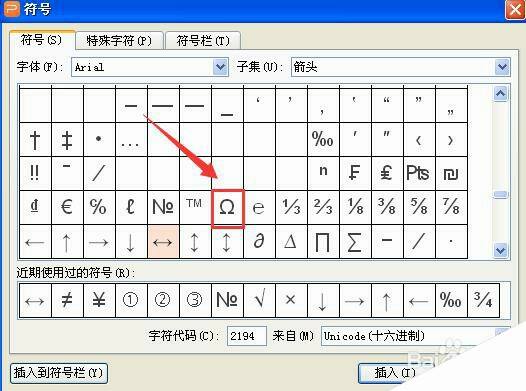Pick the Euro sign in the symbol grid
Screen dimensions: 526x391
coord(67,208)
